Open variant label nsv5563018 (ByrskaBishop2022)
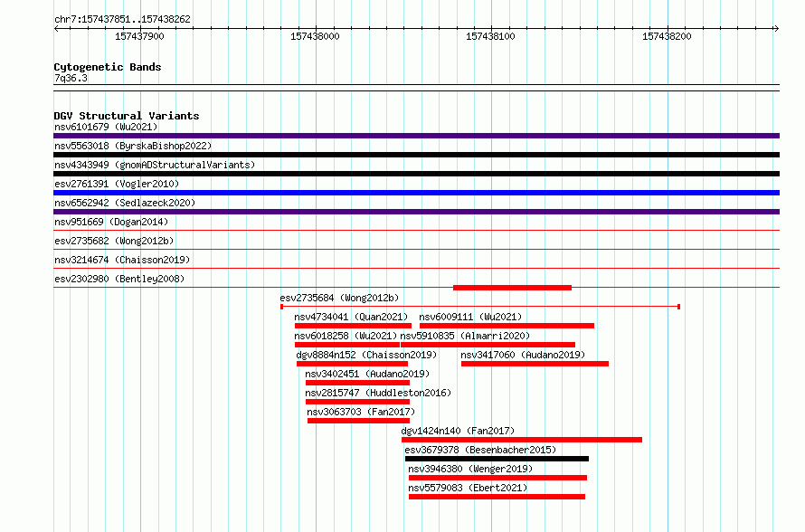 (133, 146)
